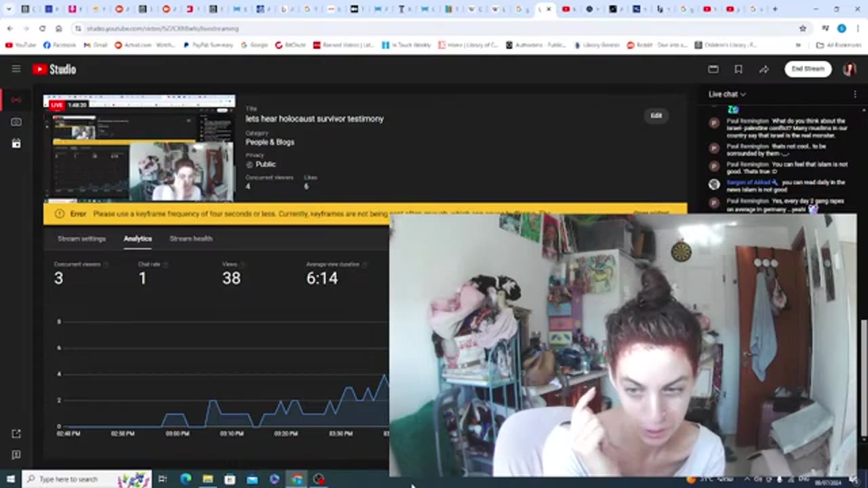Click the open-in-new icon in lower sidebar
The image size is (868, 488).
(16, 434)
